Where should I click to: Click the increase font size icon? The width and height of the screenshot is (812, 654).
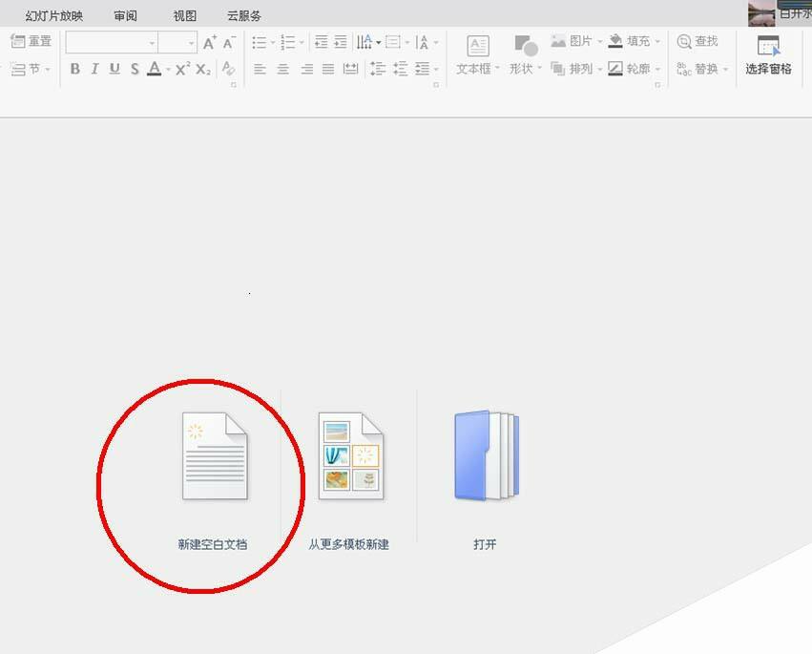coord(209,42)
